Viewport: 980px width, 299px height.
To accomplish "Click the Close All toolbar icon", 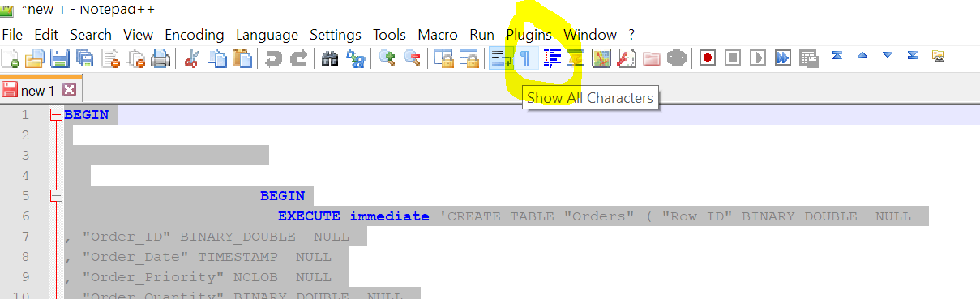I will [135, 58].
